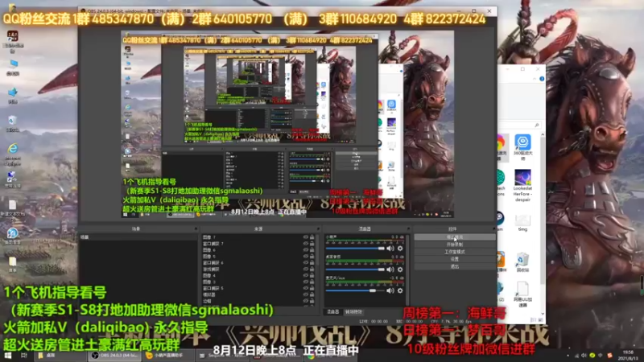The width and height of the screenshot is (644, 362).
Task: Adjust the 桌面音频 volume slider
Action: 355,269
